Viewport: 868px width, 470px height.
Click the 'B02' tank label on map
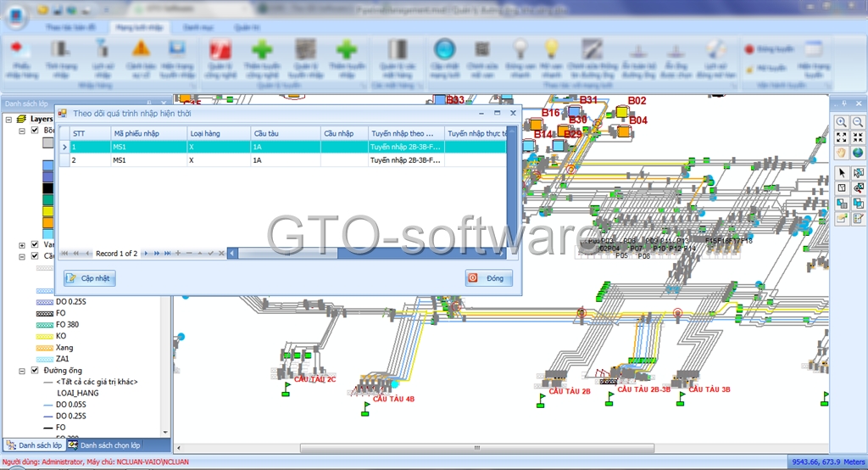click(x=637, y=100)
